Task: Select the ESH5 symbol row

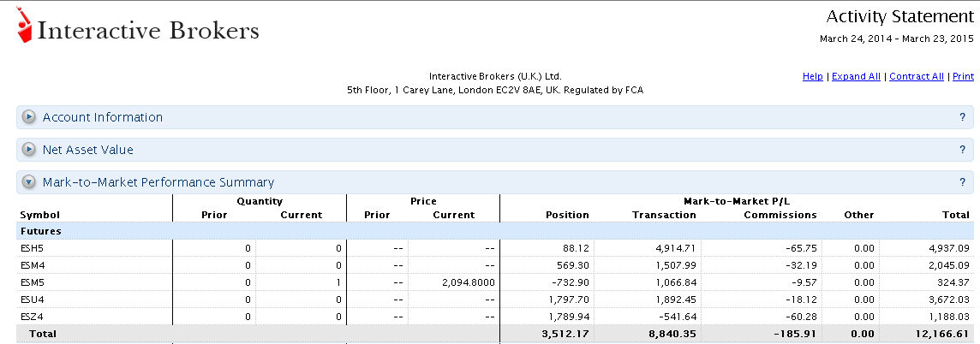Action: [x=495, y=248]
